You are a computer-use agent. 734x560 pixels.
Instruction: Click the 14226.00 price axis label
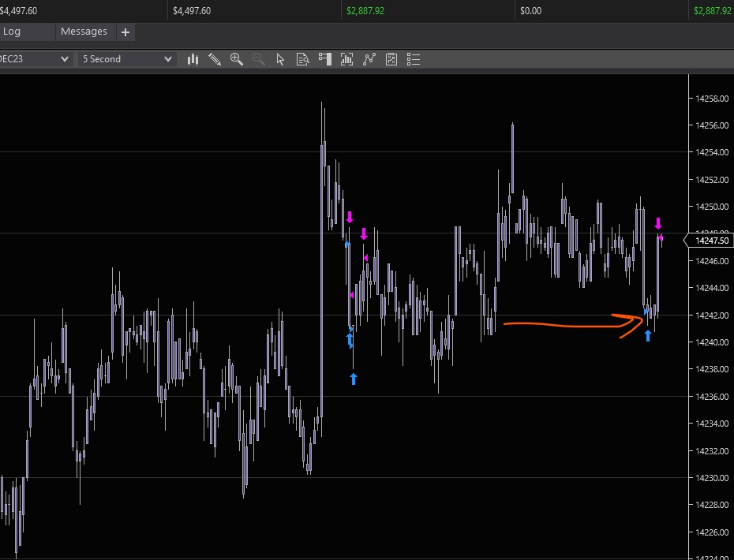coord(712,532)
